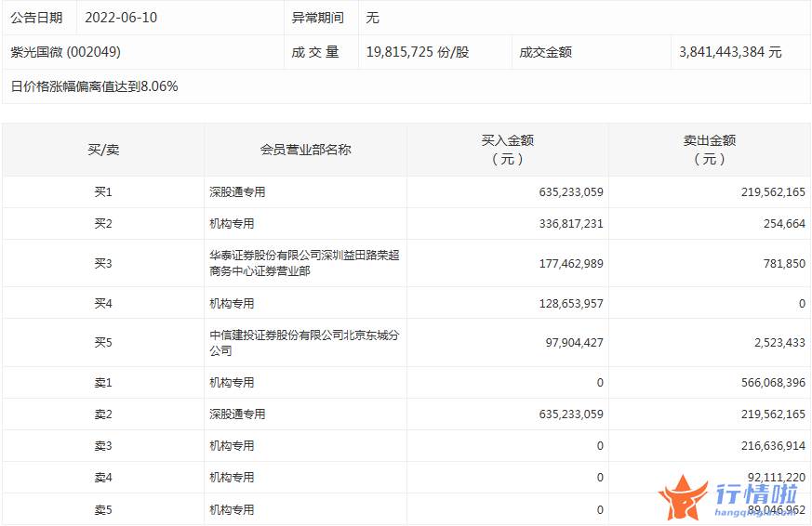Image resolution: width=812 pixels, height=526 pixels.
Task: Select the 卖3 row label
Action: point(103,445)
